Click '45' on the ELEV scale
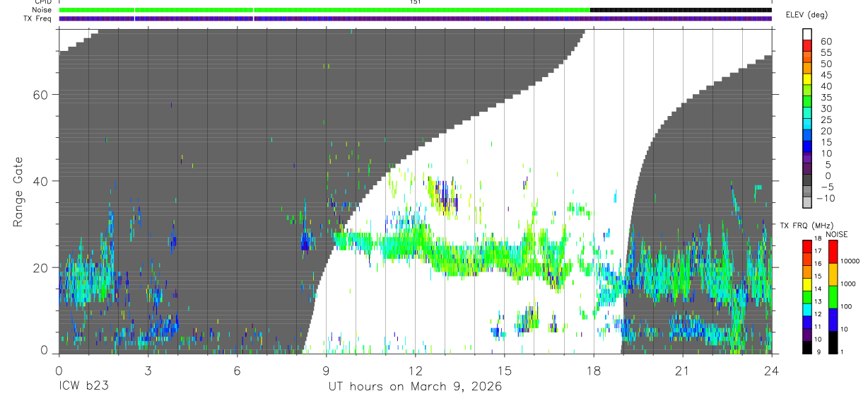This screenshot has width=868, height=401. [826, 76]
